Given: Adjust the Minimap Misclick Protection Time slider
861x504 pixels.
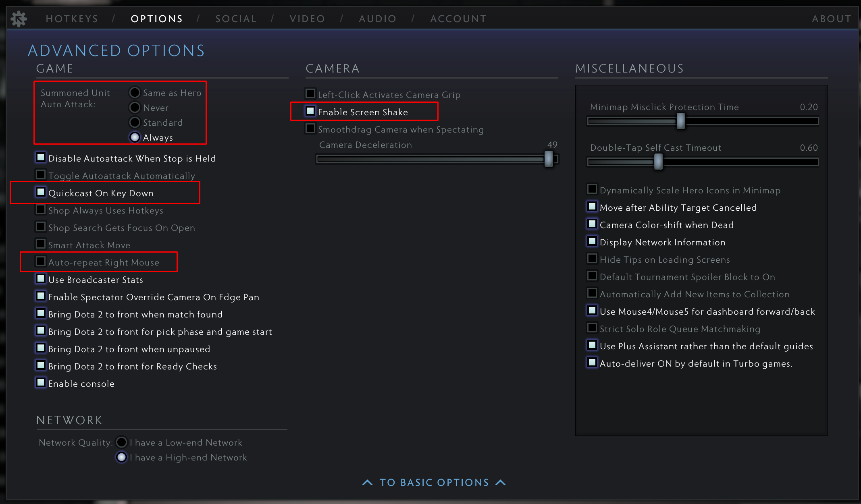Looking at the screenshot, I should pyautogui.click(x=680, y=121).
